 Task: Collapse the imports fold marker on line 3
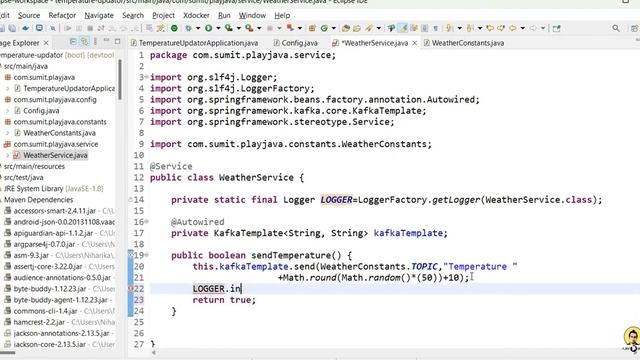[x=146, y=77]
